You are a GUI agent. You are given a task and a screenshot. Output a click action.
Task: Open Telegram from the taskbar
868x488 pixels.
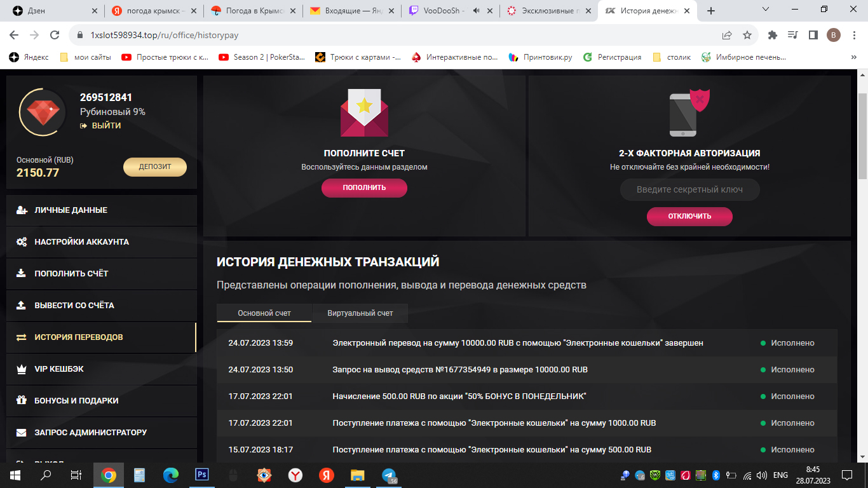[389, 475]
